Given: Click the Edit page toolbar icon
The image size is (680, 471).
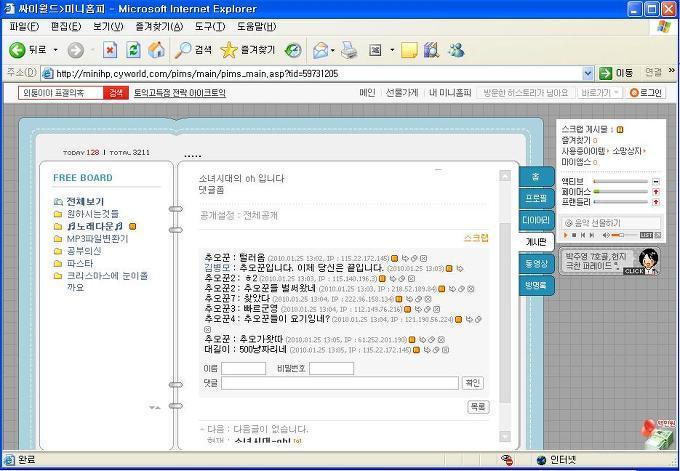Looking at the screenshot, I should click(x=375, y=50).
